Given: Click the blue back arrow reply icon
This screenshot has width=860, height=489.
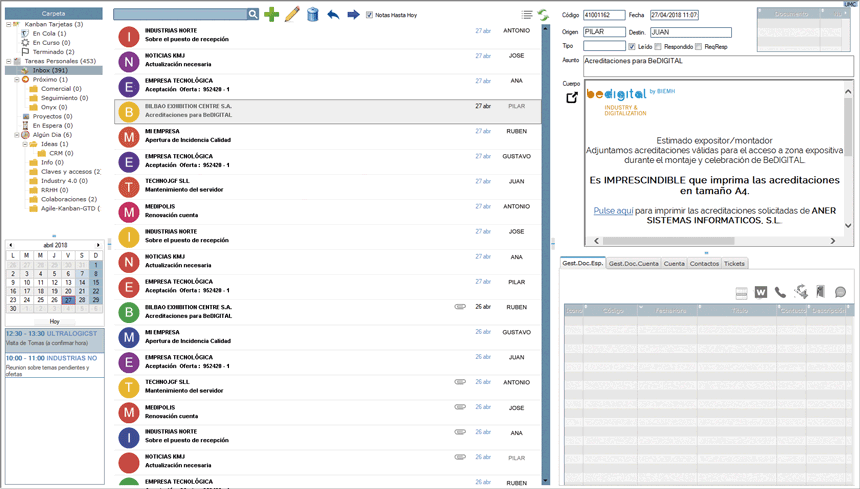Looking at the screenshot, I should pos(333,15).
